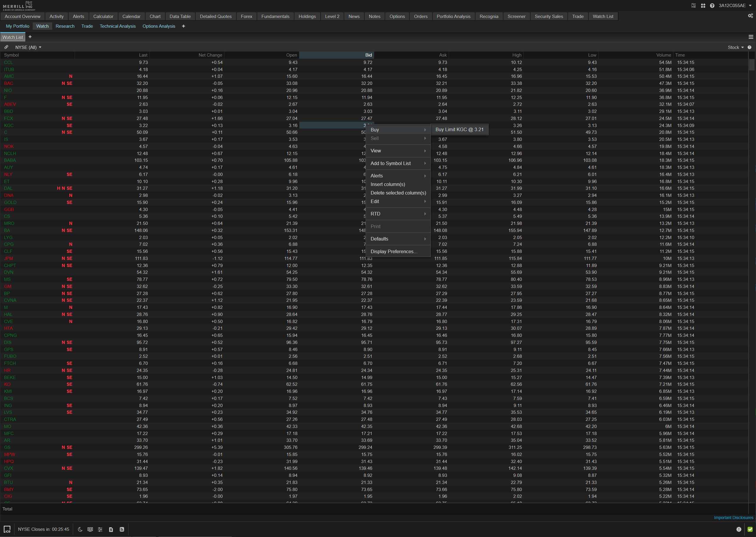756x537 pixels.
Task: Open the Recognia toolbar button
Action: pyautogui.click(x=489, y=16)
